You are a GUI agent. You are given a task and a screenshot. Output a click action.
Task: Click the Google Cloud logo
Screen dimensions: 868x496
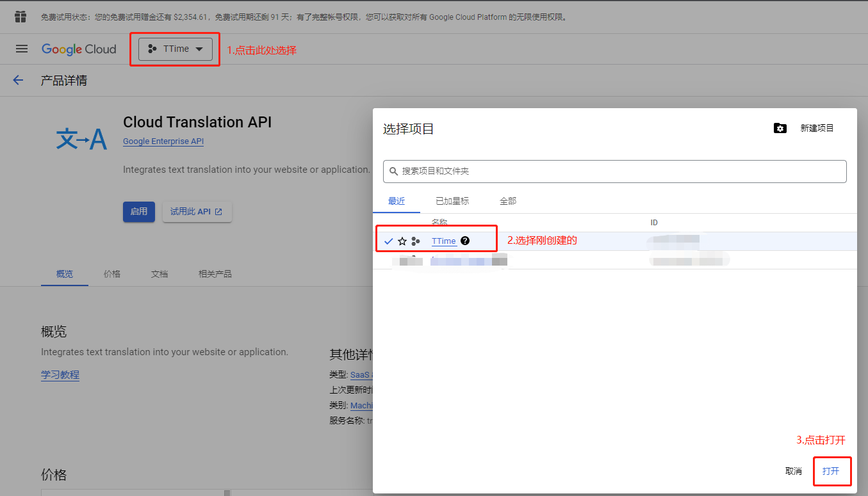[79, 49]
